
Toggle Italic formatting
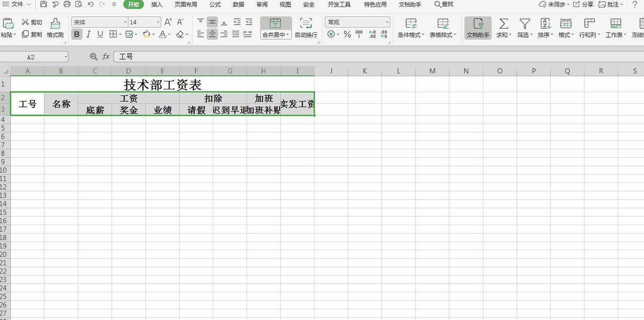(x=89, y=34)
